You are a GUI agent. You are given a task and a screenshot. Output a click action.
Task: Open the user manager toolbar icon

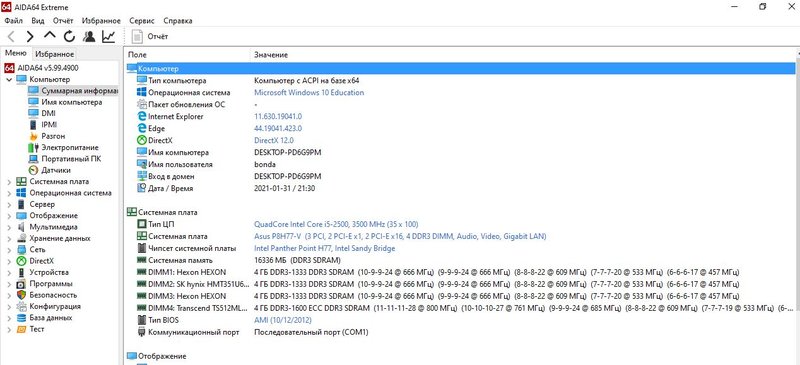89,36
